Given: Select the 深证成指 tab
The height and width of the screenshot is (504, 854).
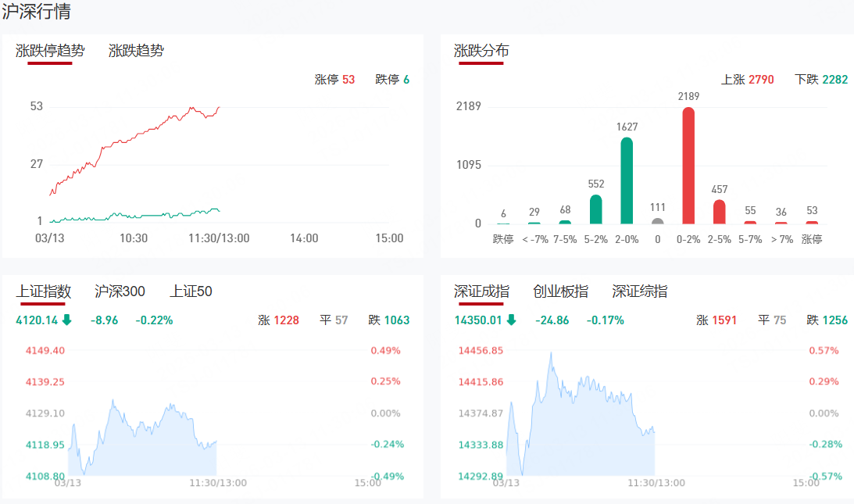Looking at the screenshot, I should (x=481, y=291).
